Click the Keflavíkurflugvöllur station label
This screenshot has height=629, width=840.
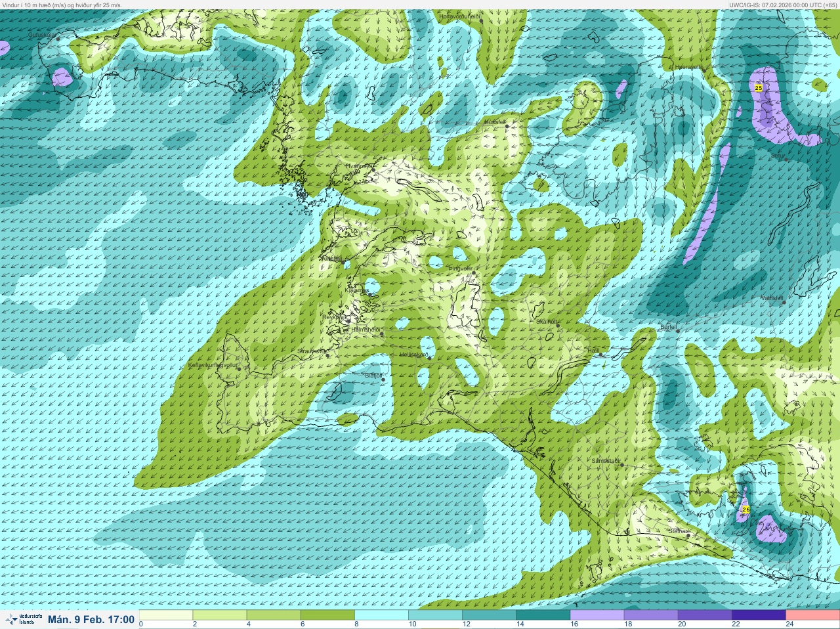pyautogui.click(x=212, y=364)
